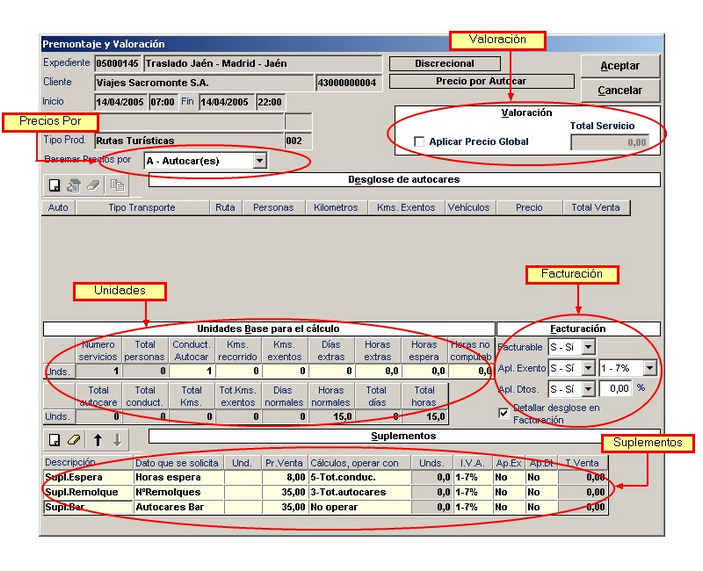Enable Aplicar Precio Global checkbox

[419, 142]
